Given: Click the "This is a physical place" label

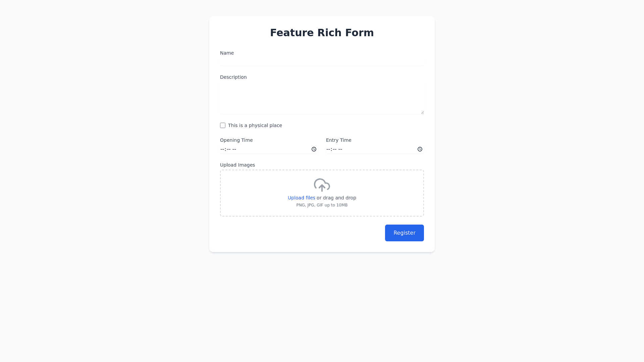Looking at the screenshot, I should point(255,125).
